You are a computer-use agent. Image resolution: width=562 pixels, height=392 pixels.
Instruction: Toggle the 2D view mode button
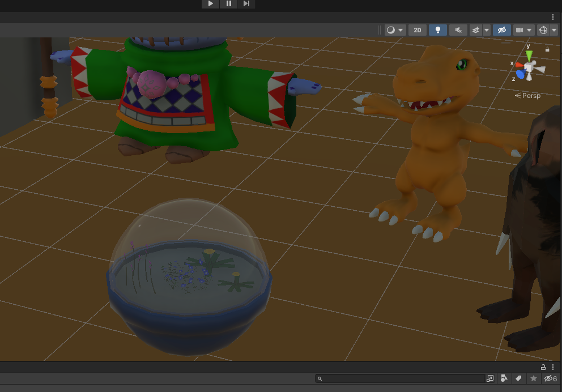(x=418, y=30)
